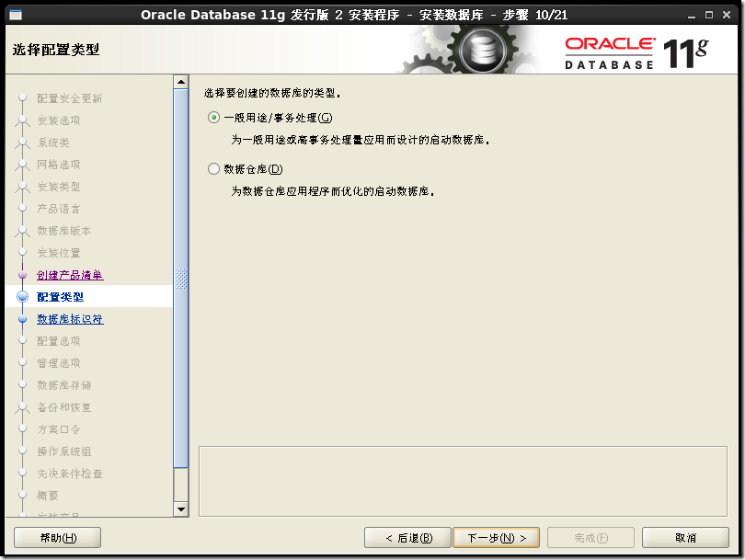Click 产品语言 step text

tap(59, 209)
